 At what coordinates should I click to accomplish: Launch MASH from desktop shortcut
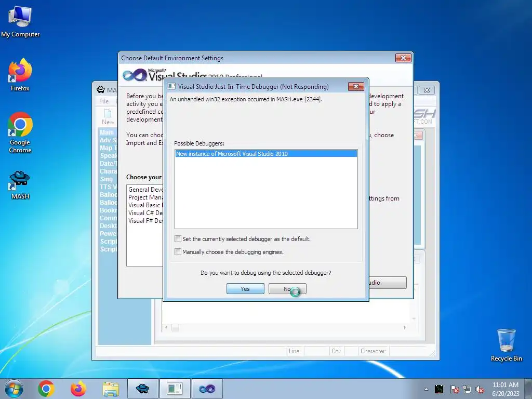[x=20, y=185]
